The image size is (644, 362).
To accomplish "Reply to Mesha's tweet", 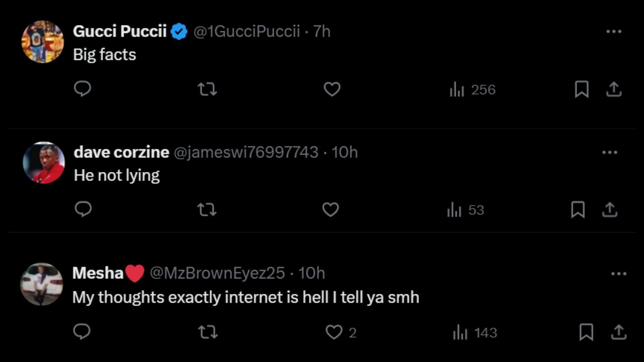I will (x=82, y=332).
